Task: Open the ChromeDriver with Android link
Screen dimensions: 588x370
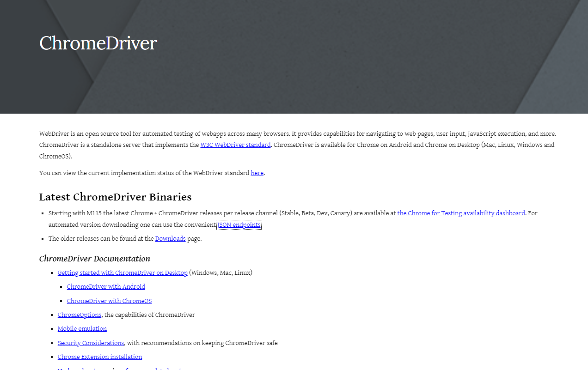Action: [x=106, y=287]
